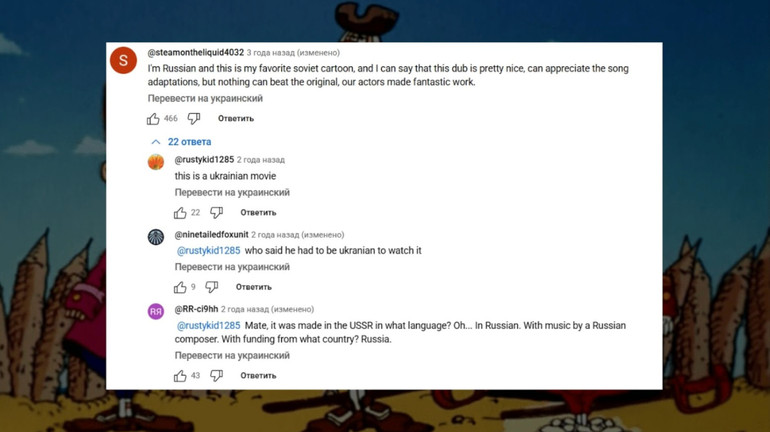770x432 pixels.
Task: Translate 'this is a ukrainian movie' reply
Action: coord(232,192)
